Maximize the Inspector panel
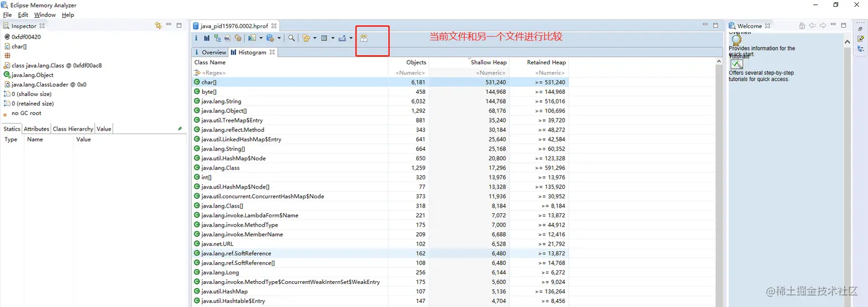This screenshot has height=307, width=868. tap(179, 25)
